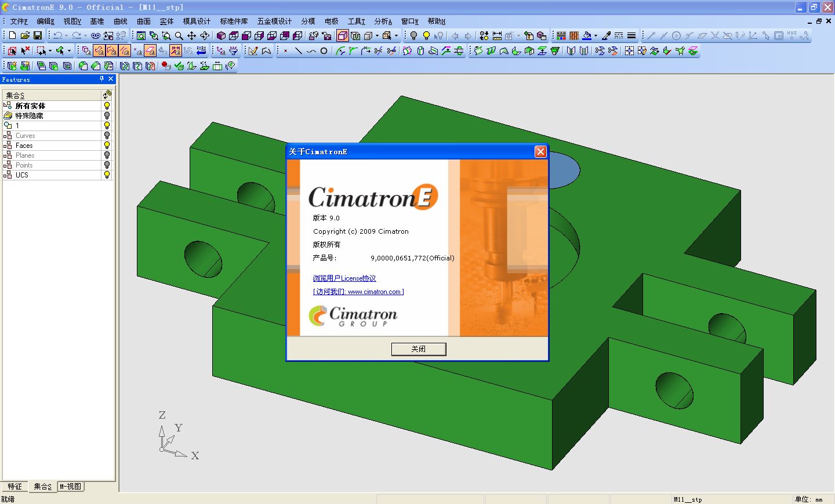Click the redo arrow in the toolbar
The width and height of the screenshot is (835, 504).
[76, 35]
